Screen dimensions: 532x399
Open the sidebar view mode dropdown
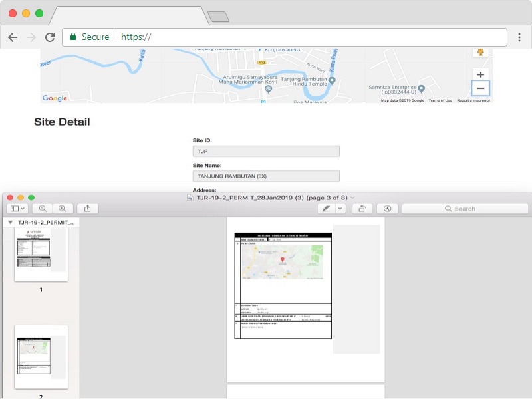point(18,209)
